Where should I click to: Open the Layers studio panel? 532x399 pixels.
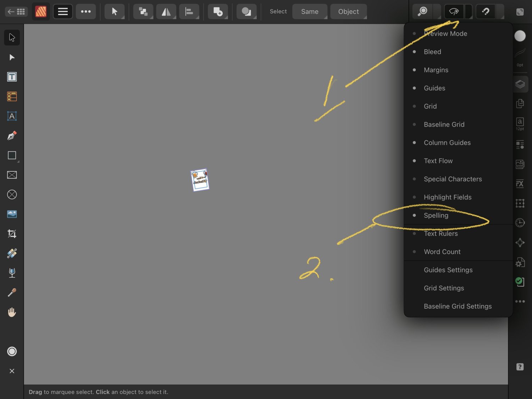[520, 84]
